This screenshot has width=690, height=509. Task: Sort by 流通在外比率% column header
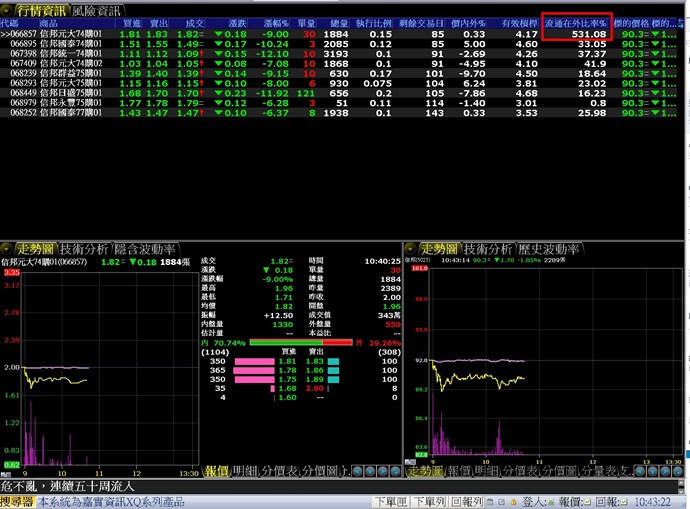click(x=576, y=22)
